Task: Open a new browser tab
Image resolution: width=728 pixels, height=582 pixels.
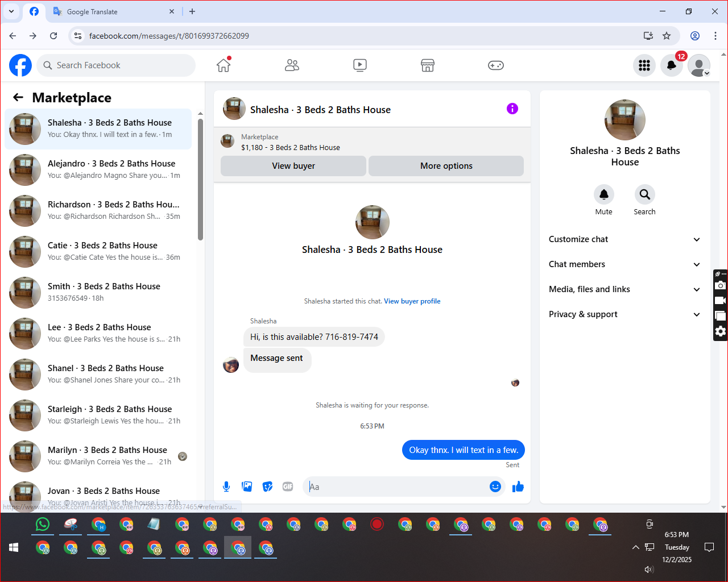Action: [192, 11]
